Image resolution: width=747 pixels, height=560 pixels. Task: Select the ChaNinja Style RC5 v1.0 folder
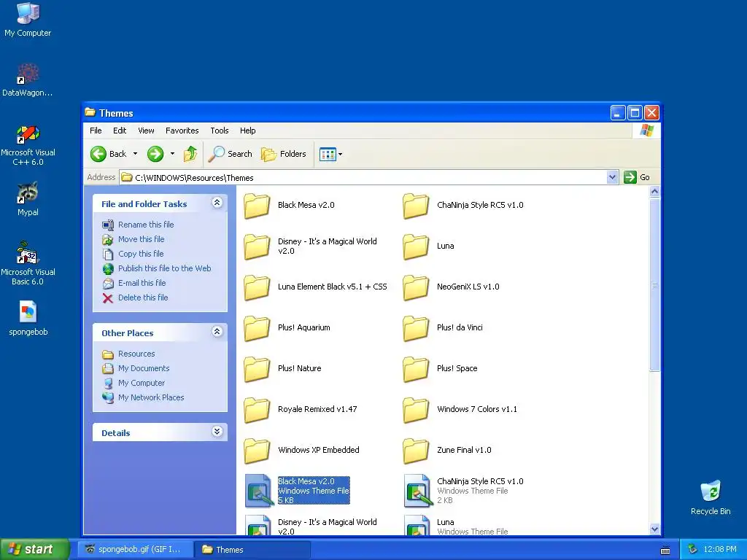[x=463, y=206]
